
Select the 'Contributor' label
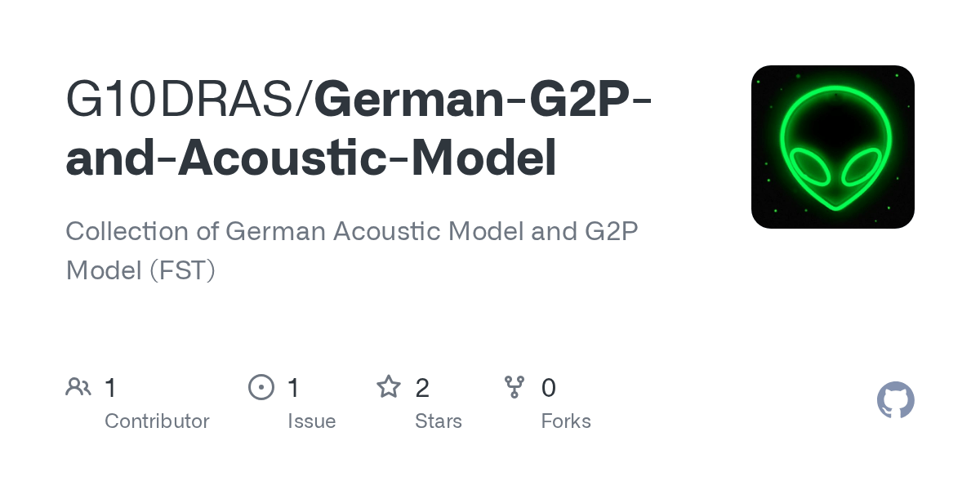click(157, 421)
